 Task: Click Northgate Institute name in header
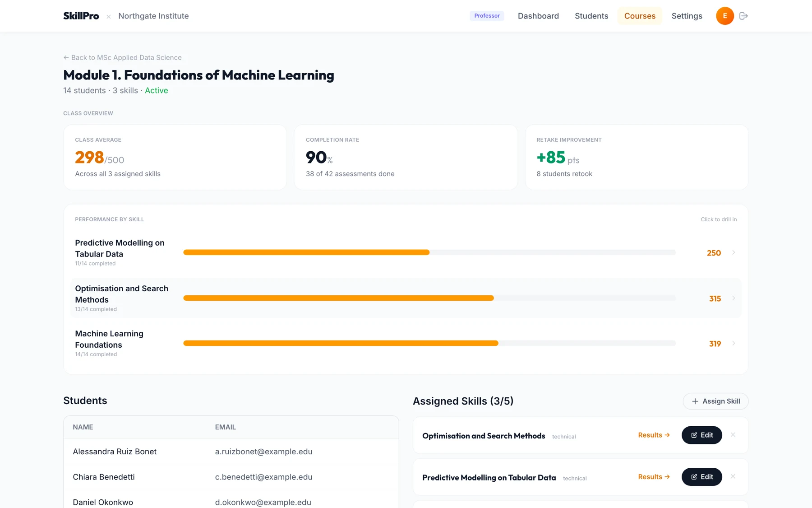coord(153,16)
